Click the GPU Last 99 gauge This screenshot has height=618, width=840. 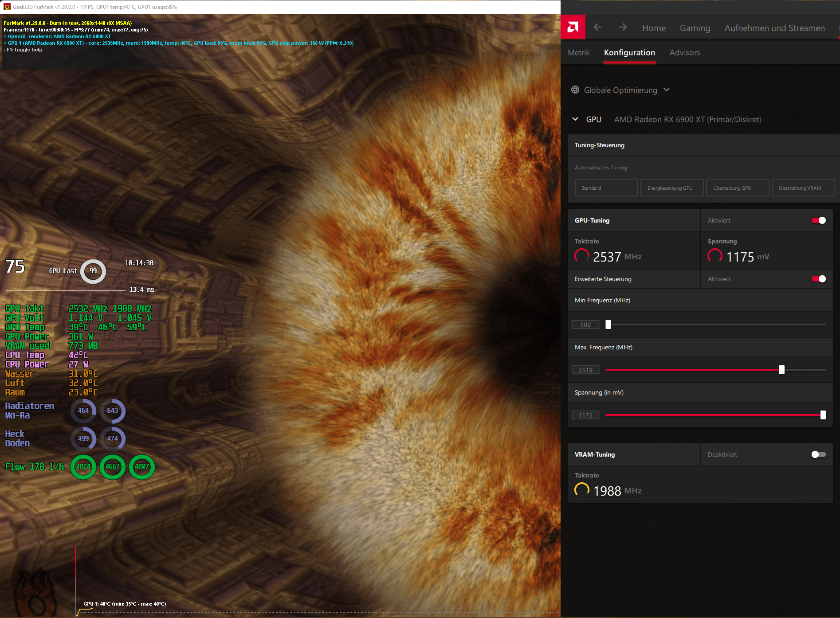93,271
